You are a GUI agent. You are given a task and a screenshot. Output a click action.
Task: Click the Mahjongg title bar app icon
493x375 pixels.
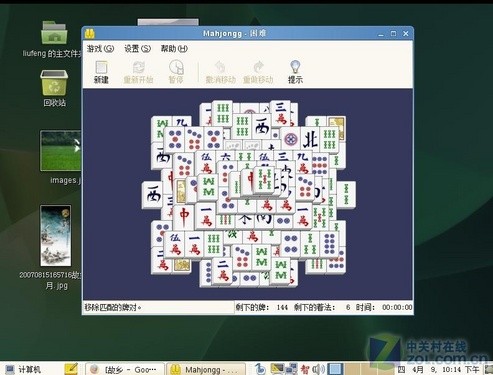click(90, 33)
